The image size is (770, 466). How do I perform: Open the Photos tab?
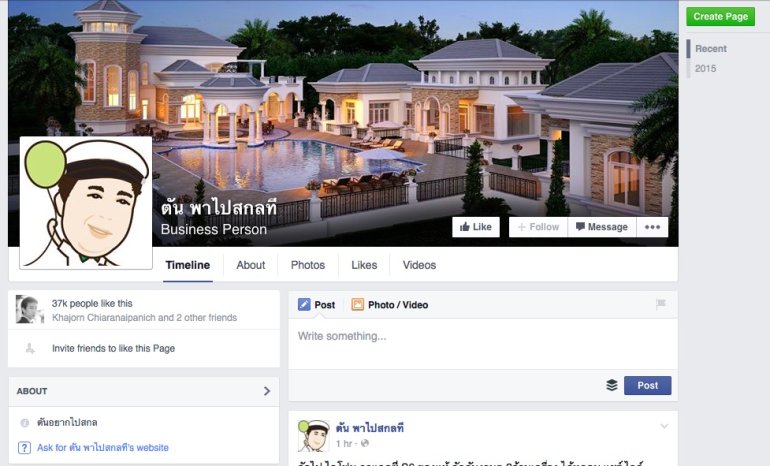[x=308, y=265]
